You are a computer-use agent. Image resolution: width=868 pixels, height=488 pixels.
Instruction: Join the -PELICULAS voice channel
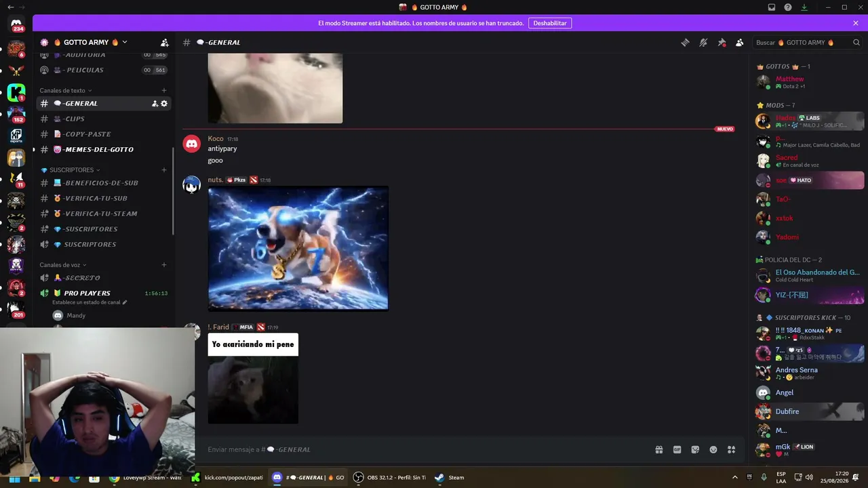point(103,70)
